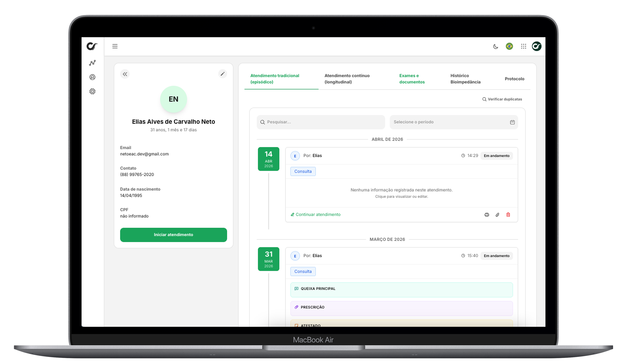
Task: Expand the PRESCRIÇÃO section
Action: coord(401,308)
